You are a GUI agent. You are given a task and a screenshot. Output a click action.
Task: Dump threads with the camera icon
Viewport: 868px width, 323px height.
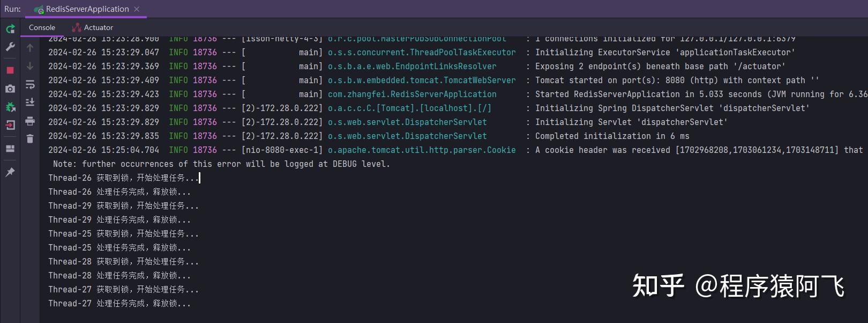(10, 89)
